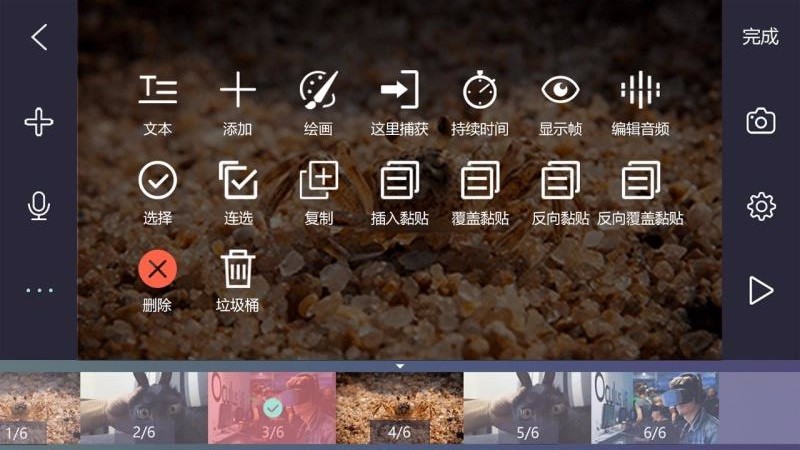
Task: Select the 文本 text tool icon
Action: pyautogui.click(x=158, y=91)
